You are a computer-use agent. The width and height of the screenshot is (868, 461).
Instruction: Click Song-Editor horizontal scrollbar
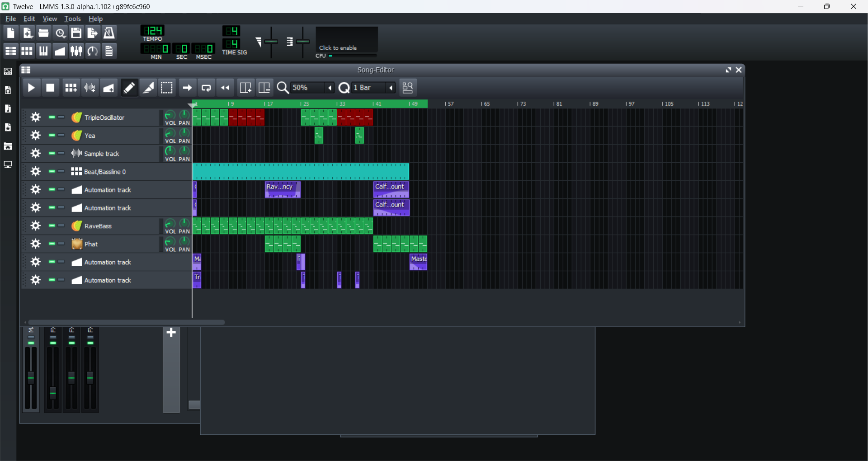coord(127,322)
